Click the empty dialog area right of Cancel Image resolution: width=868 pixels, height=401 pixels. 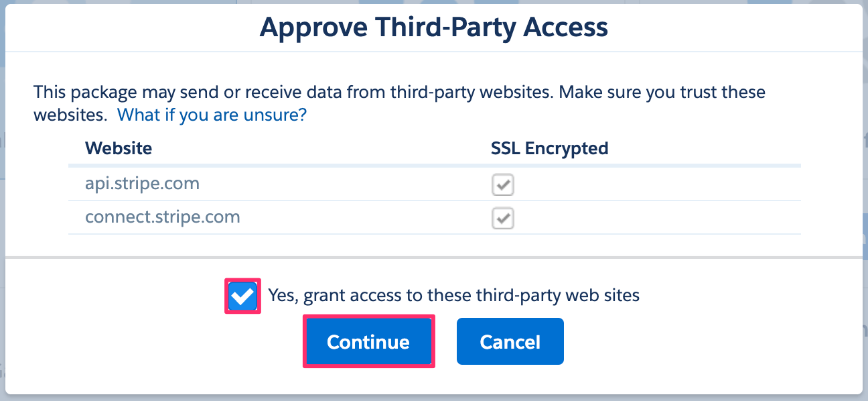pyautogui.click(x=710, y=342)
